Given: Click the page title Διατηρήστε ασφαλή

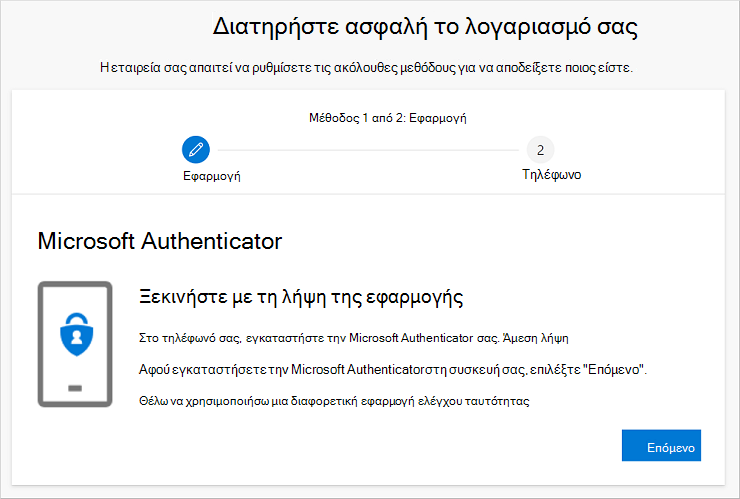Looking at the screenshot, I should (425, 27).
